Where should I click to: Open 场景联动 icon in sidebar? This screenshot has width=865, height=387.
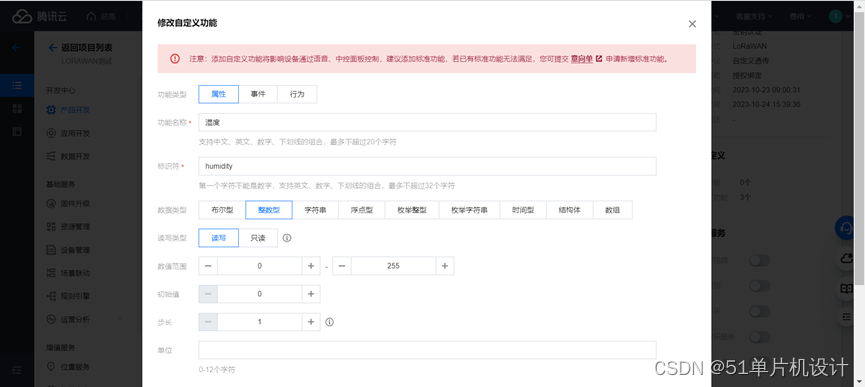51,273
